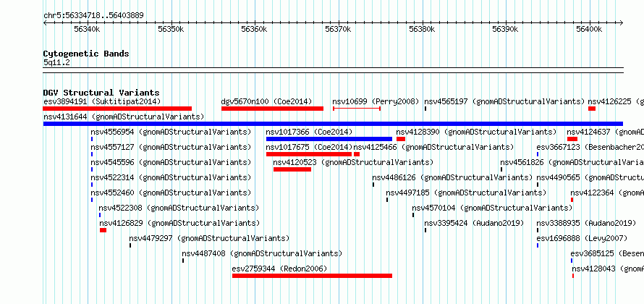The image size is (644, 304).
Task: Click the blue bar under nsv1017366
Action: pyautogui.click(x=329, y=139)
